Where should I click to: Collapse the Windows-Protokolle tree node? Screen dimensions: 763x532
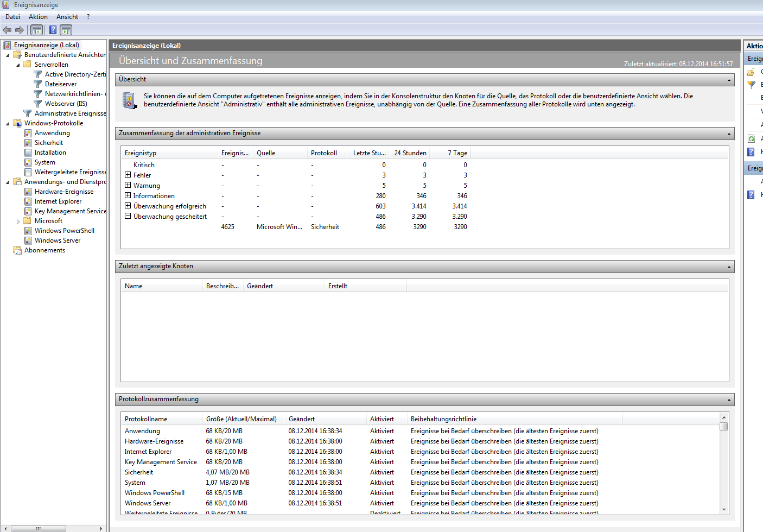(x=8, y=124)
